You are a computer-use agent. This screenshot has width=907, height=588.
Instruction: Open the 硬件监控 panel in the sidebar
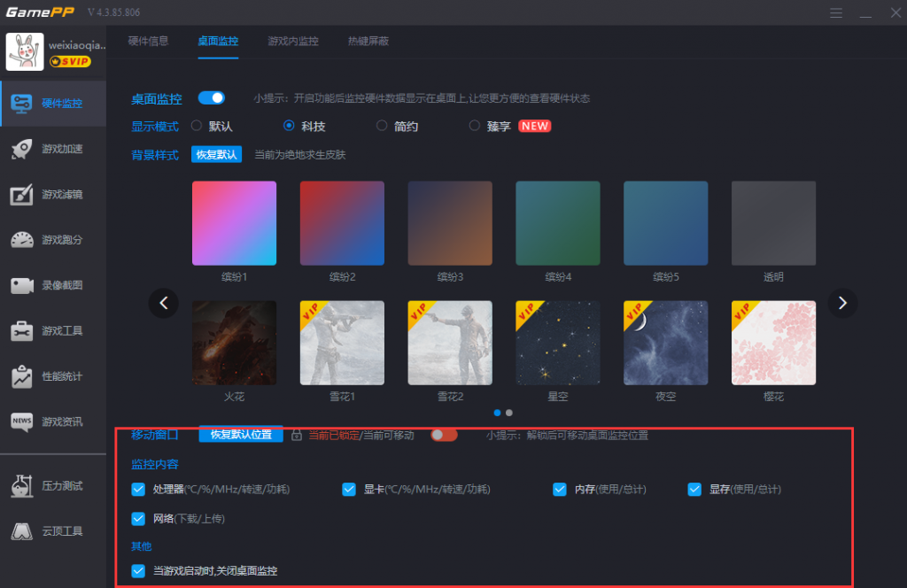[x=53, y=103]
